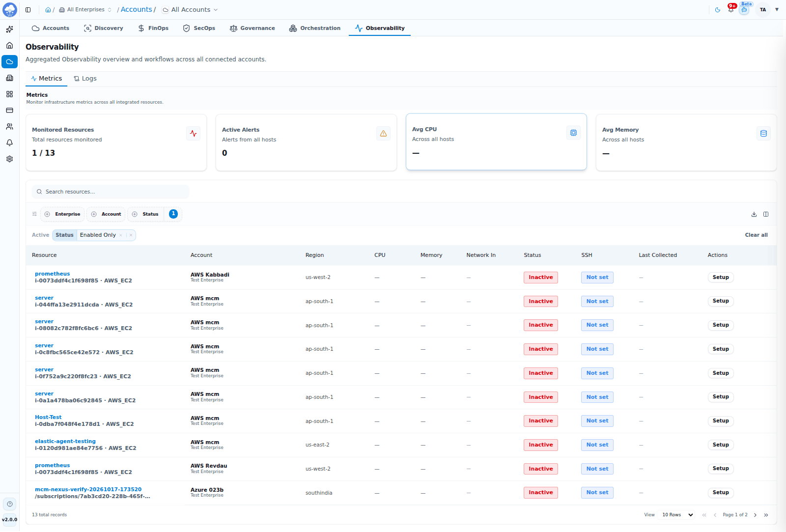Viewport: 786px width, 532px height.
Task: Click the southindia region cell
Action: coord(319,493)
